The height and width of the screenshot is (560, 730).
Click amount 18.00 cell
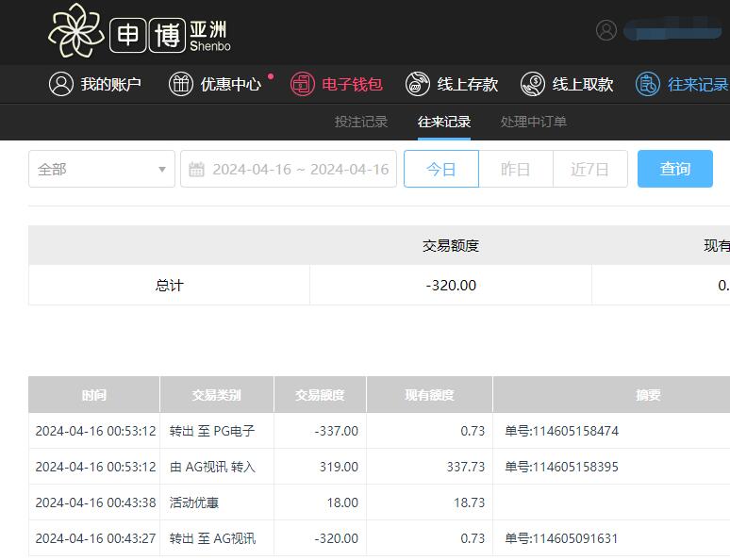point(321,502)
